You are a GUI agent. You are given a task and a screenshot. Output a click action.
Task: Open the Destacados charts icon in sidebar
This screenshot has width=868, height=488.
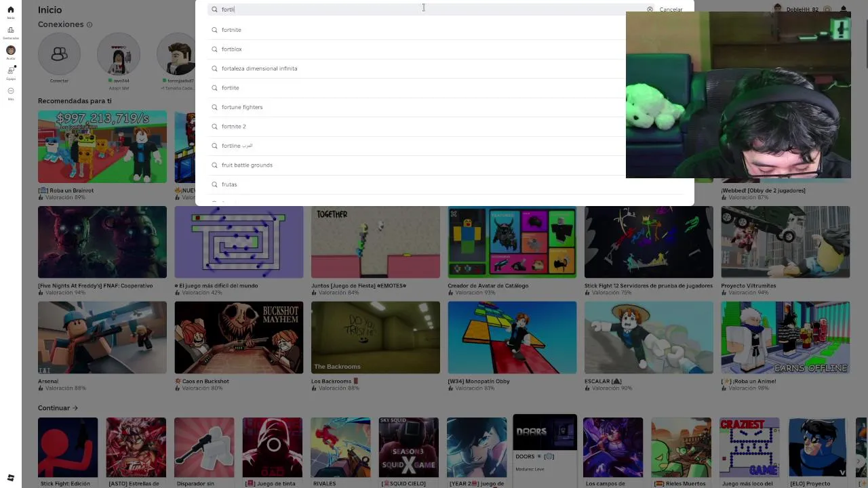tap(10, 30)
